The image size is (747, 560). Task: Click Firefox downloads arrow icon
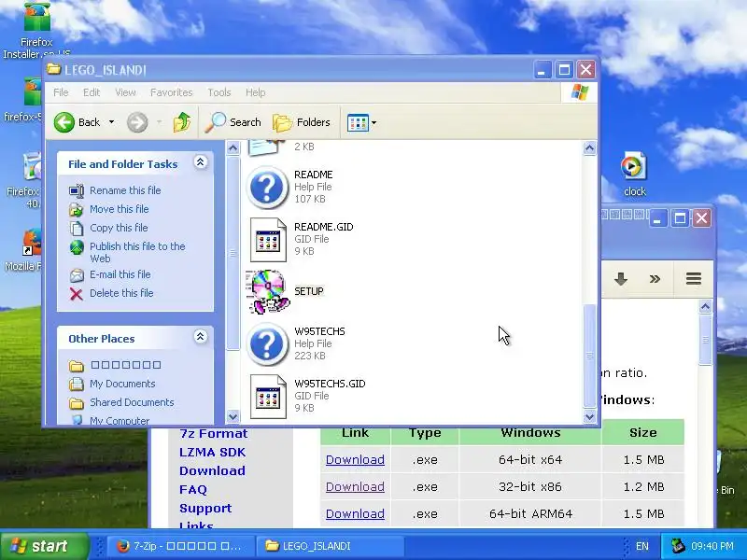[620, 278]
